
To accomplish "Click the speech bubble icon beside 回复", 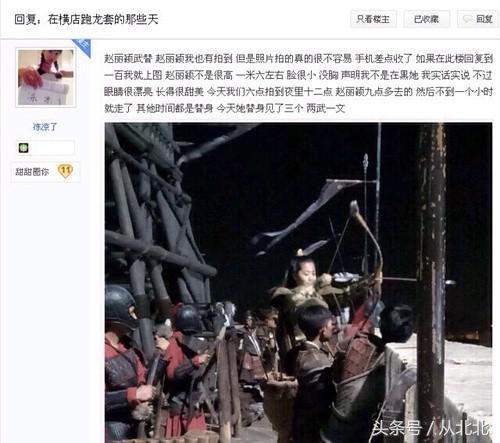I will (467, 19).
